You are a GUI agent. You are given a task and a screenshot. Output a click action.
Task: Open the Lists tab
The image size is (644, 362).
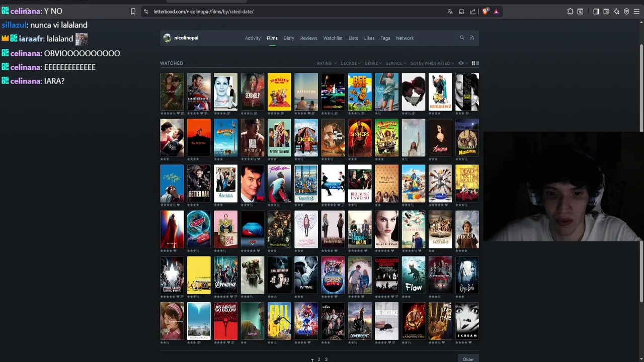(353, 38)
